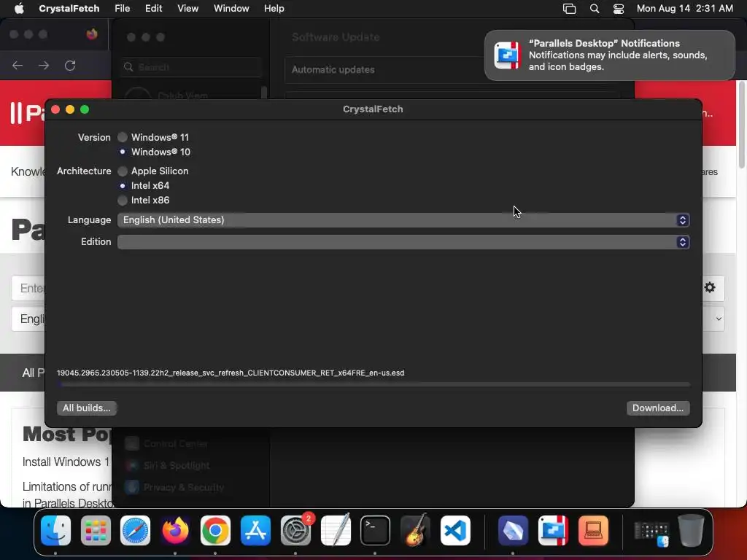This screenshot has height=560, width=747.
Task: Click the Search field in System Settings
Action: click(x=191, y=67)
